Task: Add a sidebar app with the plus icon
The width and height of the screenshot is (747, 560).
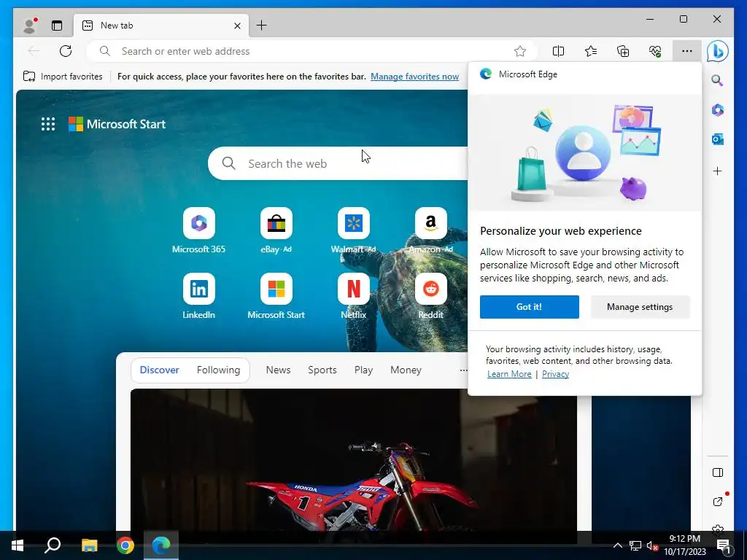Action: [718, 171]
